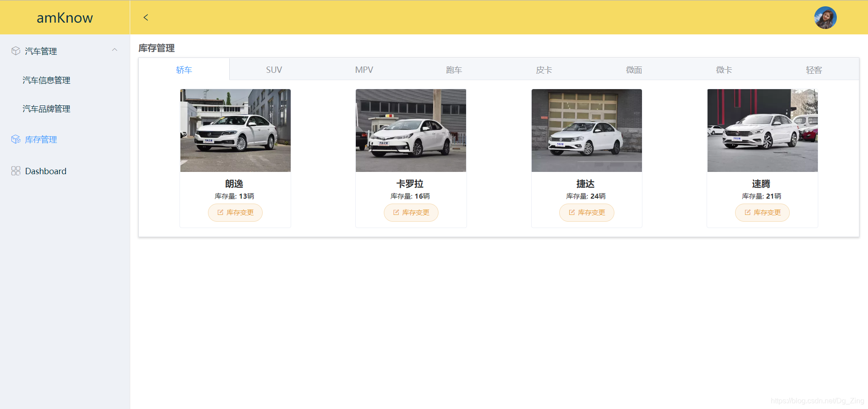Image resolution: width=868 pixels, height=409 pixels.
Task: Click the 速腾 car name
Action: 761,184
